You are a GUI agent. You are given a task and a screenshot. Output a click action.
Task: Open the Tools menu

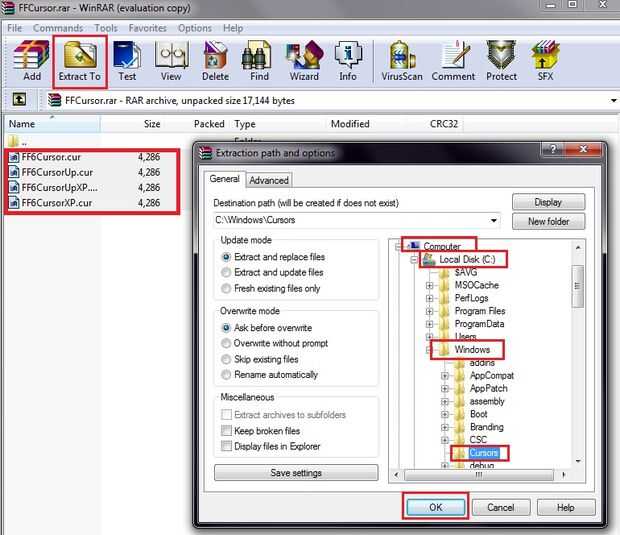(x=106, y=28)
